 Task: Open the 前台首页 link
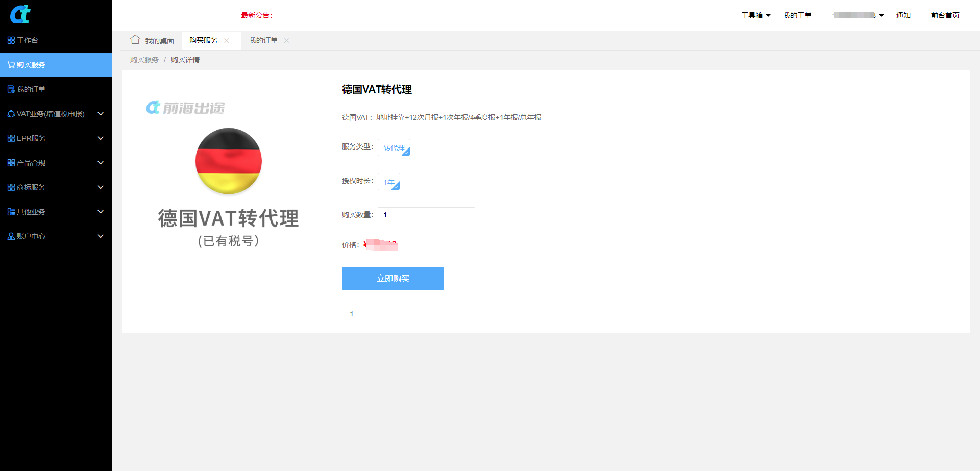point(945,15)
